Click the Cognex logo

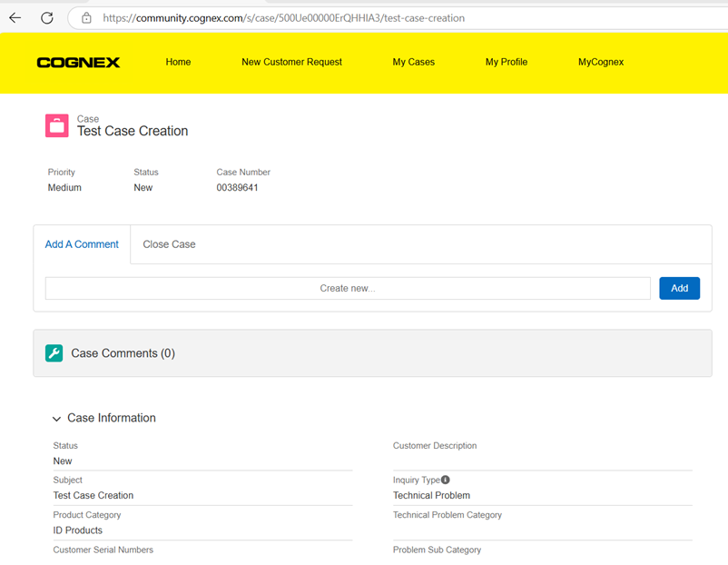(78, 63)
